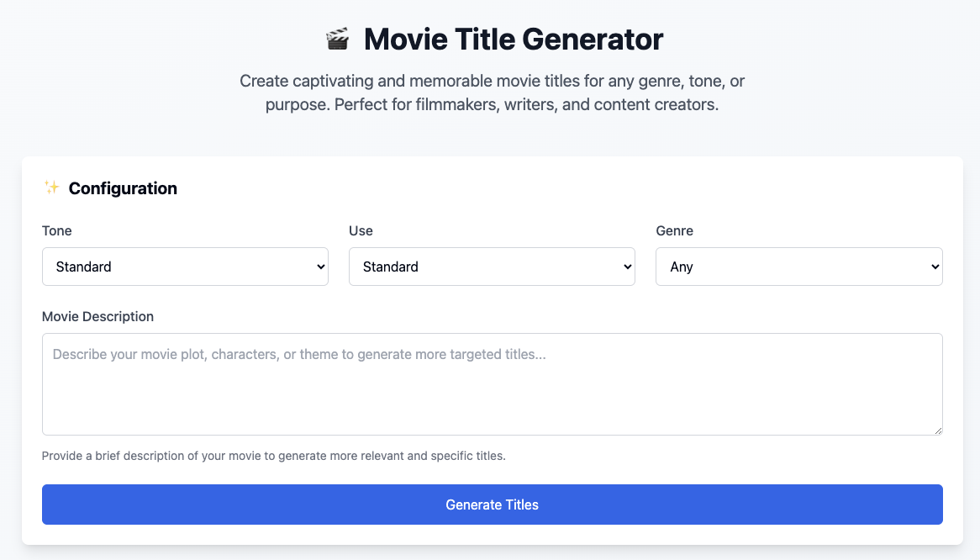This screenshot has width=980, height=560.
Task: Open the Genre dropdown showing Any
Action: [x=798, y=266]
